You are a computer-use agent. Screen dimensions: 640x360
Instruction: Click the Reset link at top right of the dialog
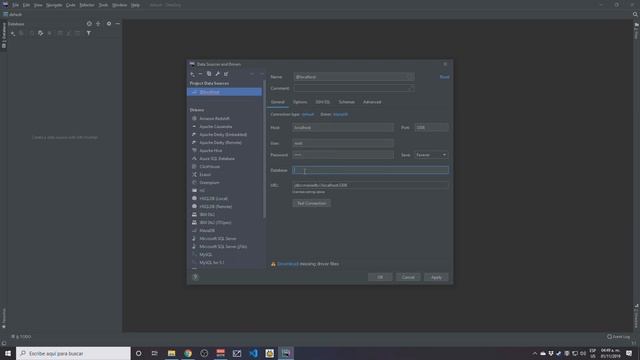click(444, 77)
